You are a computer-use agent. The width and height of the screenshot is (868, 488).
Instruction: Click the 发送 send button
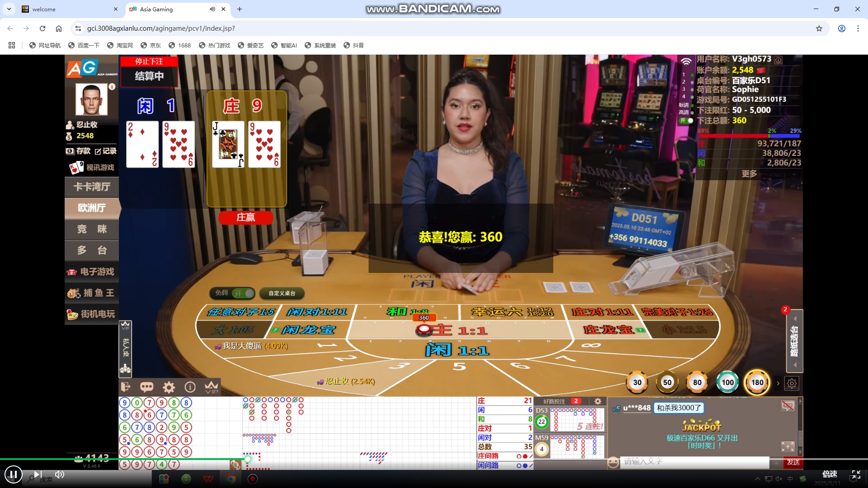coord(793,462)
